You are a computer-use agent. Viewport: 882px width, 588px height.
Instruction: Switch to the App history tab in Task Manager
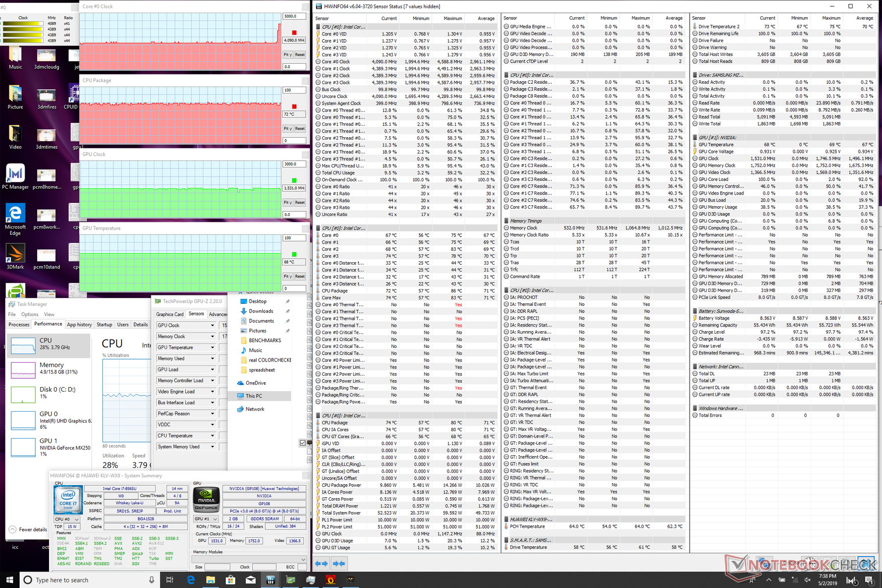pyautogui.click(x=79, y=324)
